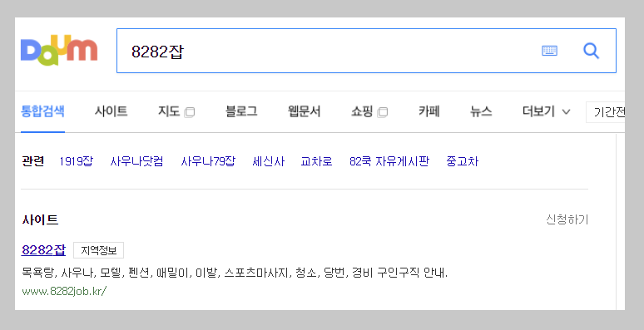The height and width of the screenshot is (330, 644).
Task: Click the new-window icon next to 지도
Action: tap(190, 112)
